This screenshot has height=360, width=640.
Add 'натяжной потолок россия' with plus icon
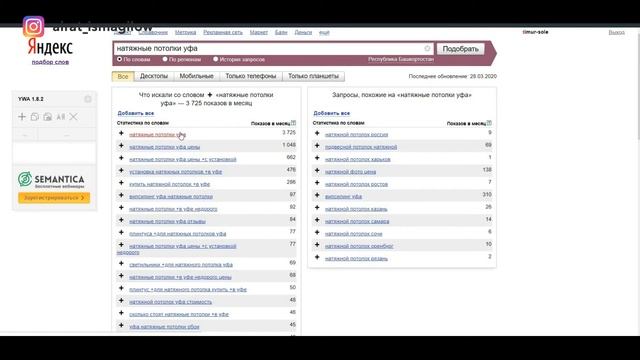pos(317,133)
